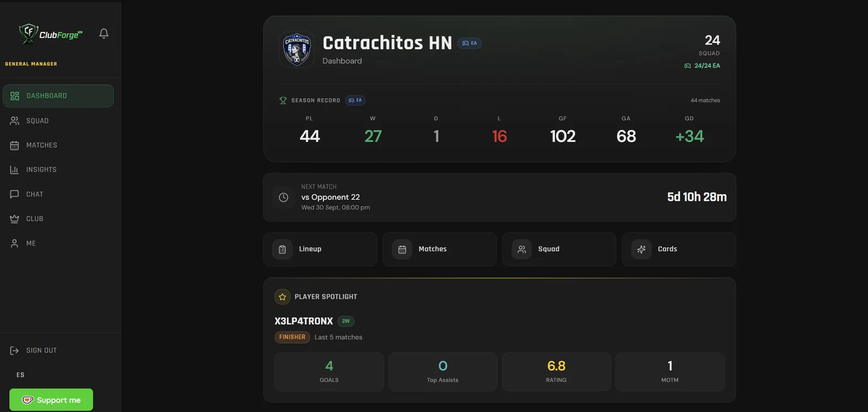Click the Matches calendar icon in sidebar

(15, 145)
